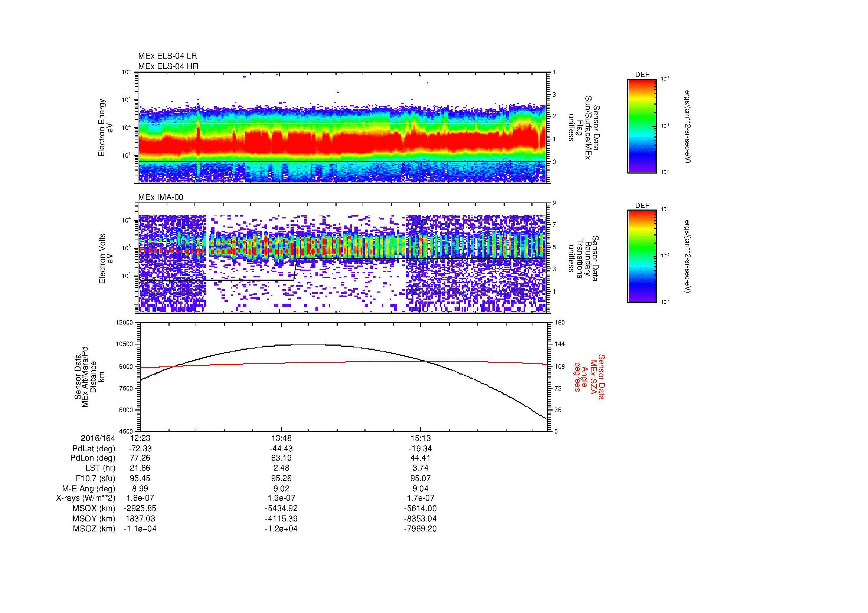Select the 'LST (hr)' row label
This screenshot has height=613, width=868.
(100, 468)
